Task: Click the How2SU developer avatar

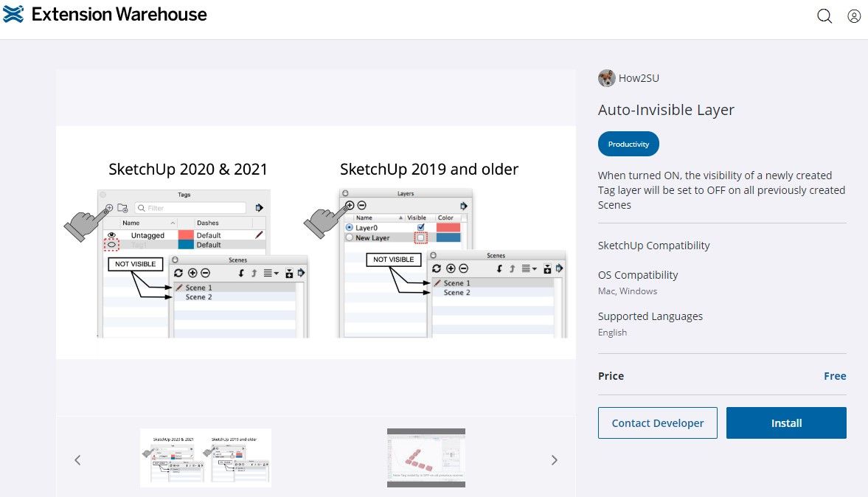Action: click(x=606, y=78)
